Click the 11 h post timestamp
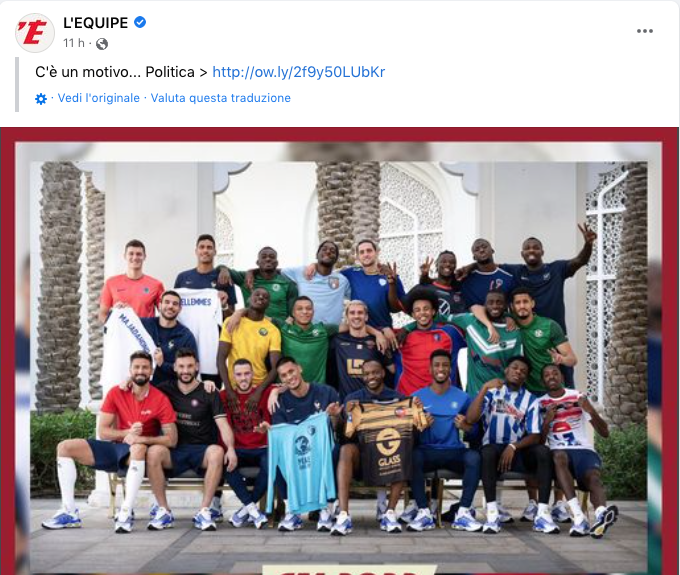The width and height of the screenshot is (680, 575). (x=74, y=43)
